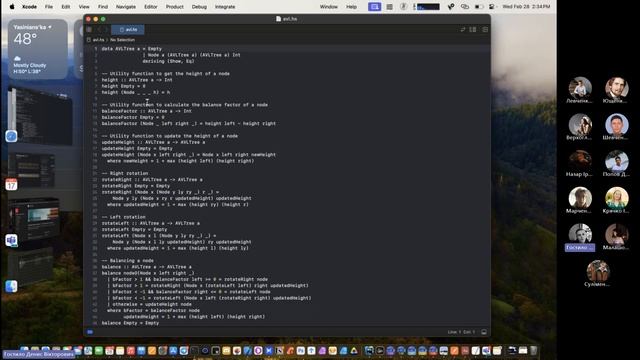Open the Product menu
Viewport: 640px width, 360px height.
174,7
